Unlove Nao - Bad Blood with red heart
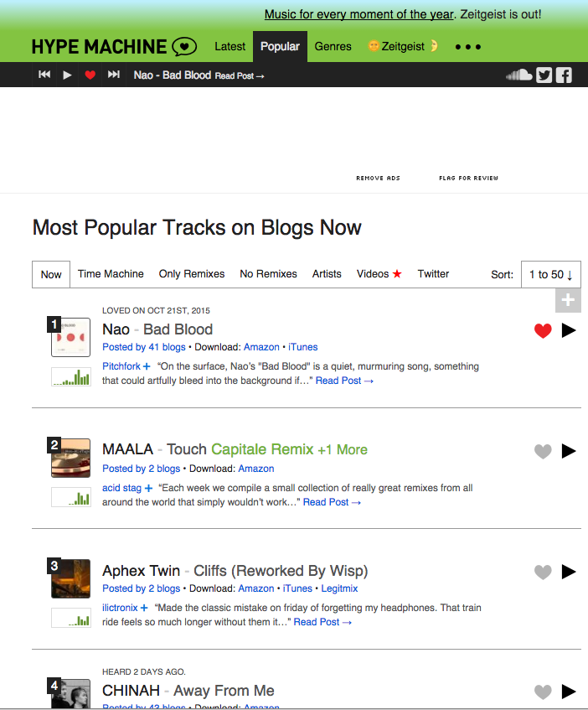 543,330
